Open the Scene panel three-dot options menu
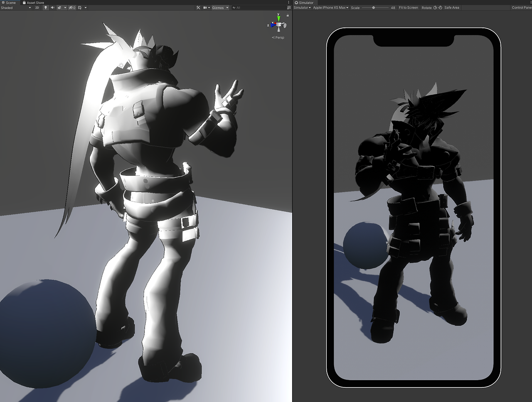Image resolution: width=532 pixels, height=402 pixels. click(x=288, y=2)
